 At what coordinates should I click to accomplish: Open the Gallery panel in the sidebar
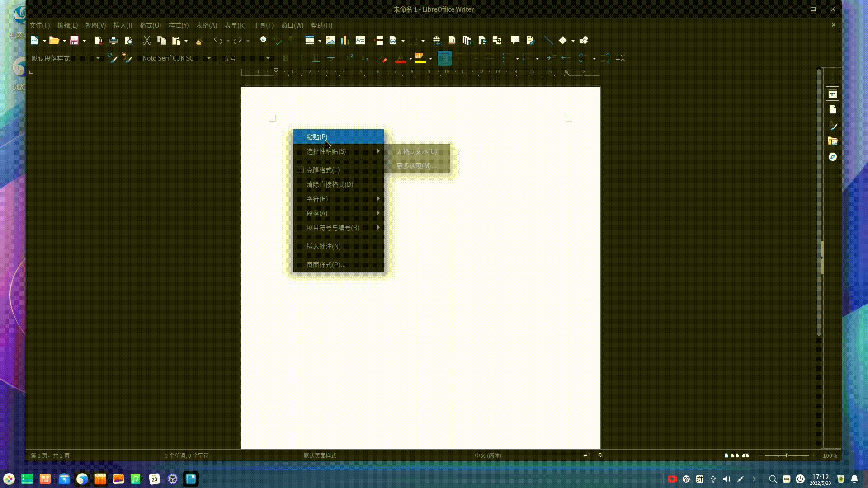click(833, 141)
